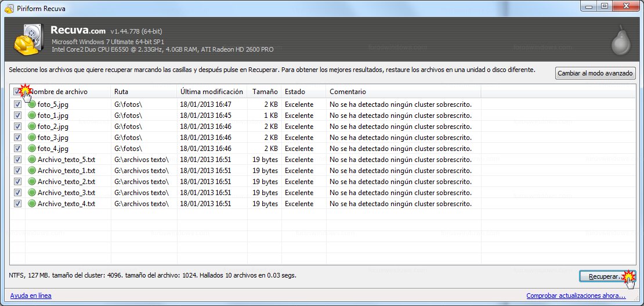The image size is (644, 306).
Task: Uncheck the foto_1.jpg checkbox
Action: click(17, 116)
